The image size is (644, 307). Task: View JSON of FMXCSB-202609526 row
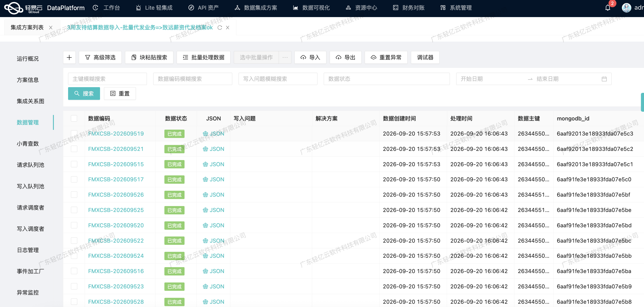(x=213, y=195)
